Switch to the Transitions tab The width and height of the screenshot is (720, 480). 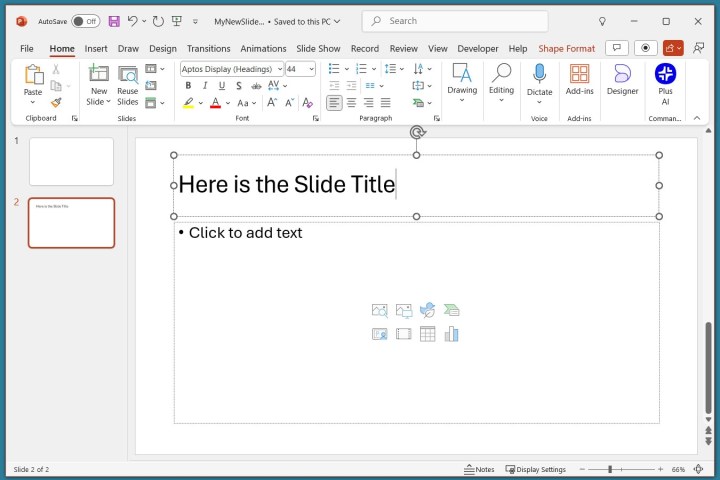208,48
